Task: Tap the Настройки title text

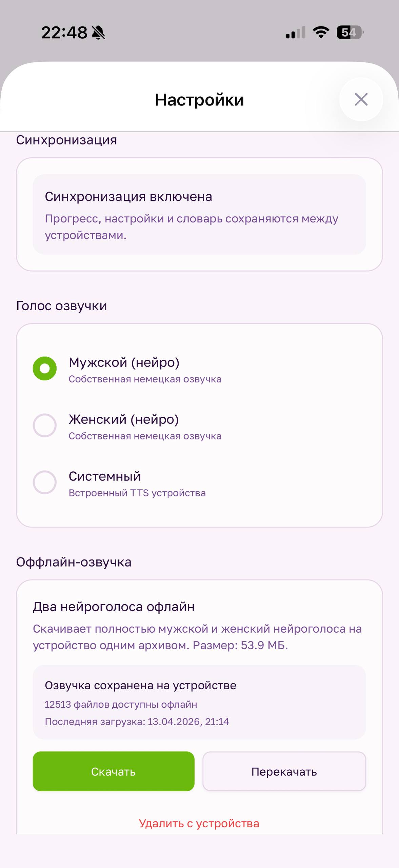Action: 199,100
